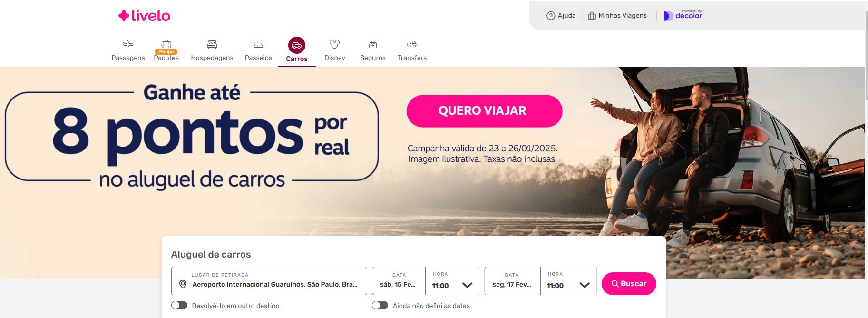Open return date seg, 17 Fev picker
The image size is (868, 318).
(x=512, y=281)
